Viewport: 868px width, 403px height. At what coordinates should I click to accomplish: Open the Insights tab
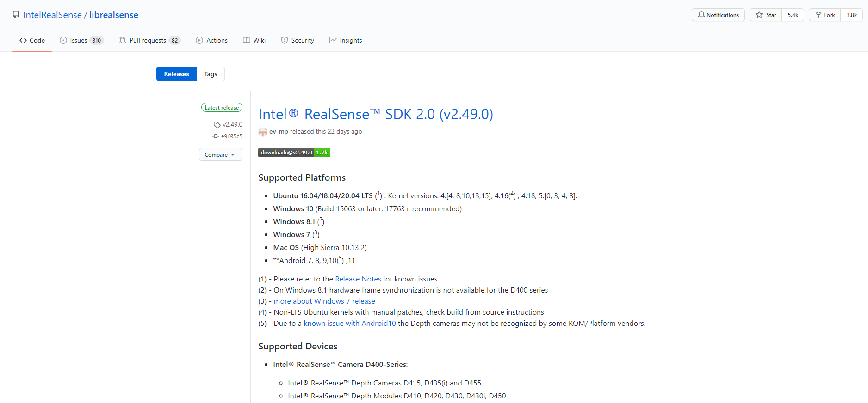click(x=346, y=40)
